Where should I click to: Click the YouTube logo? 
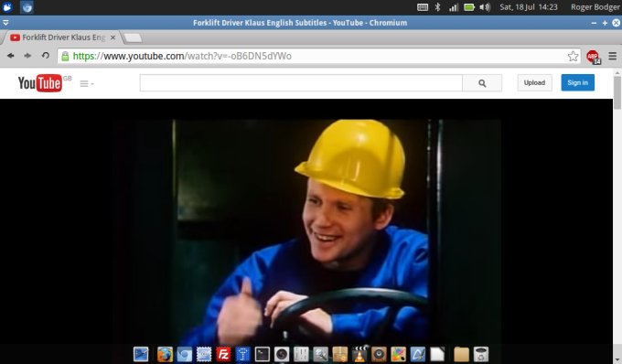(40, 83)
